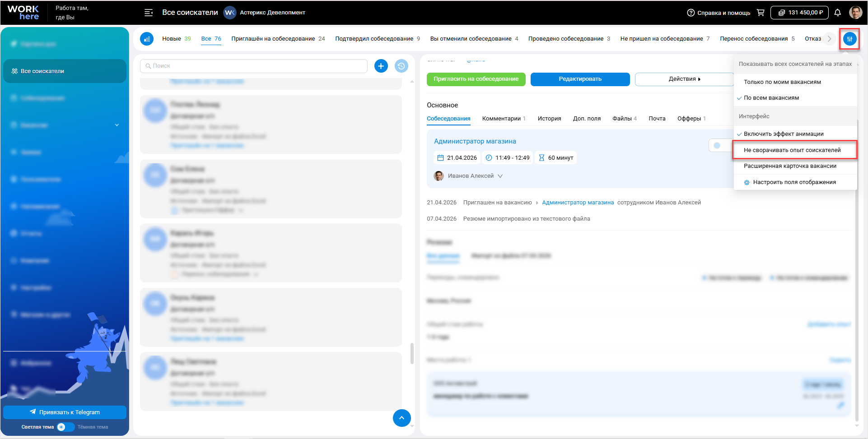Open the hamburger menu icon in header

148,13
